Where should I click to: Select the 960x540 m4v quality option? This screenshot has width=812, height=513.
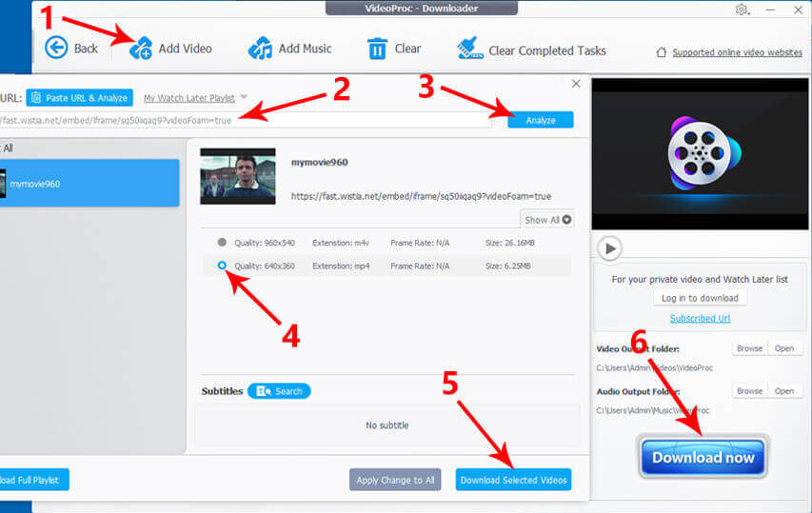pos(222,242)
